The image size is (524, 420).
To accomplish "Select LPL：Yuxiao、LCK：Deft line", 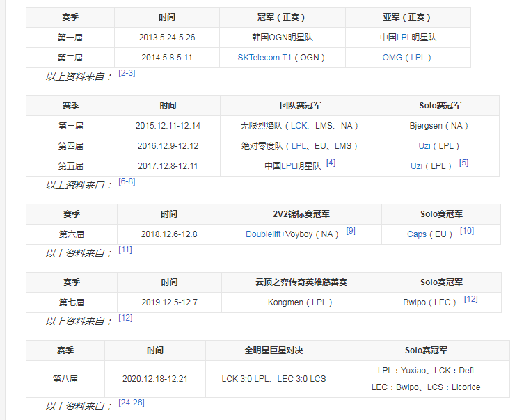I will (426, 371).
